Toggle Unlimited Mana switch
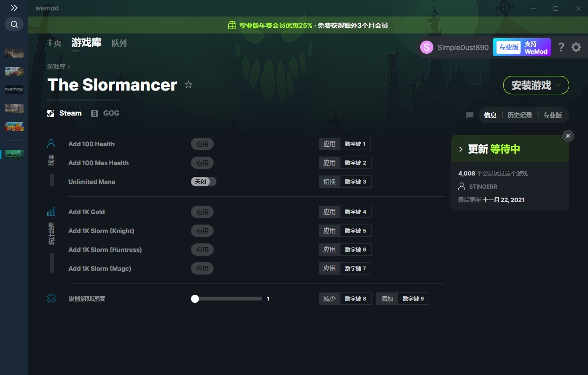 click(x=204, y=182)
